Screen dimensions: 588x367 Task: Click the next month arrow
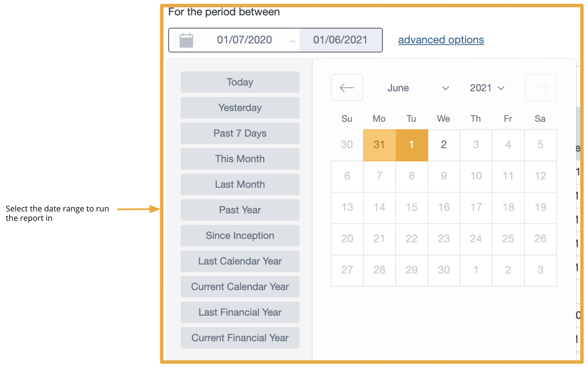pyautogui.click(x=541, y=88)
